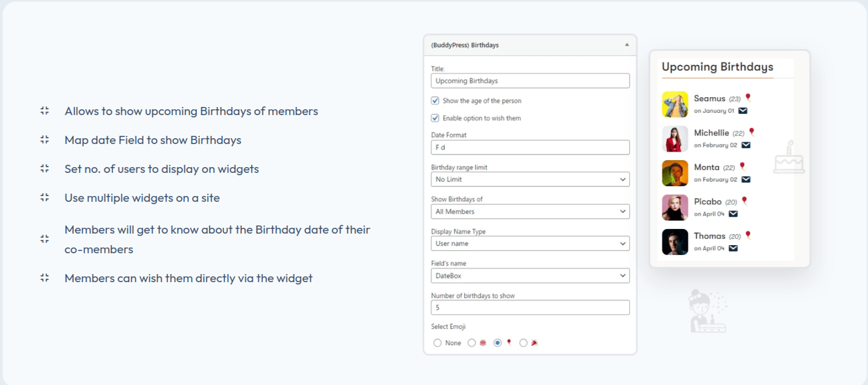This screenshot has height=385, width=868.
Task: Click the envelope icon next to Seamus
Action: [x=743, y=110]
